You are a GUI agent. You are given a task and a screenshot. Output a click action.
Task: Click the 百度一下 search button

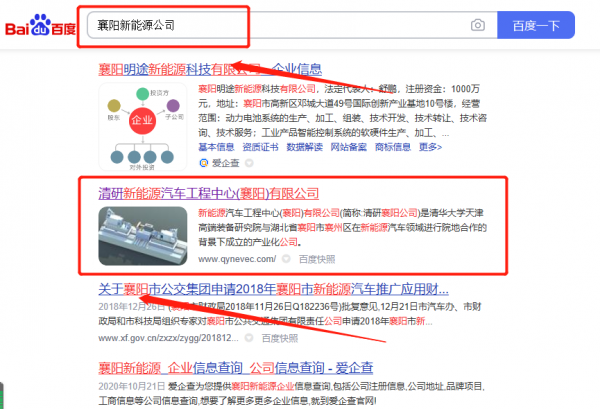point(536,25)
